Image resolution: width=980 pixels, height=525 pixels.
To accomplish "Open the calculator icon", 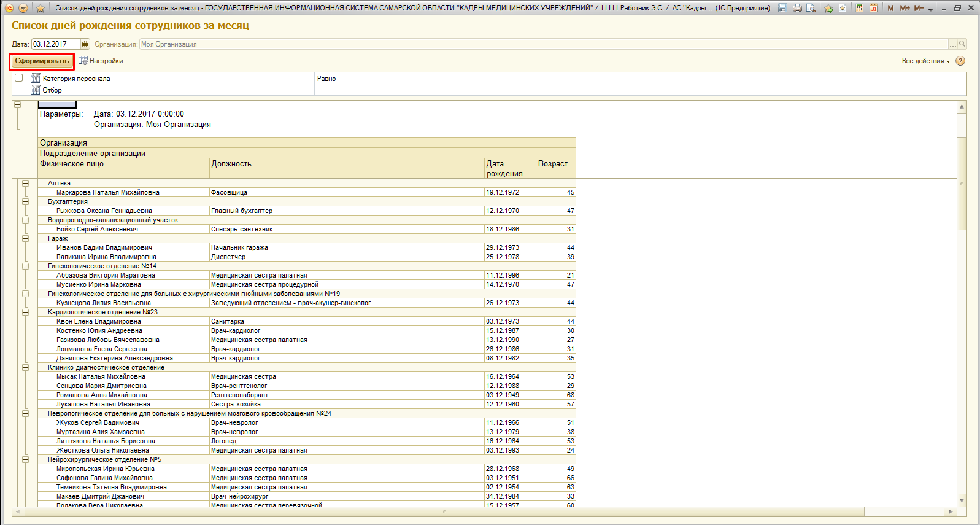I will tap(860, 8).
